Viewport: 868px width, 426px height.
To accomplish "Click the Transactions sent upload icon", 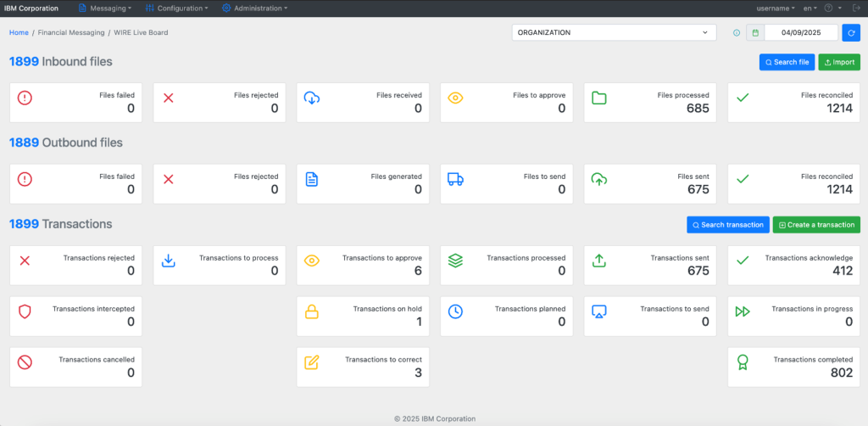I will click(599, 261).
